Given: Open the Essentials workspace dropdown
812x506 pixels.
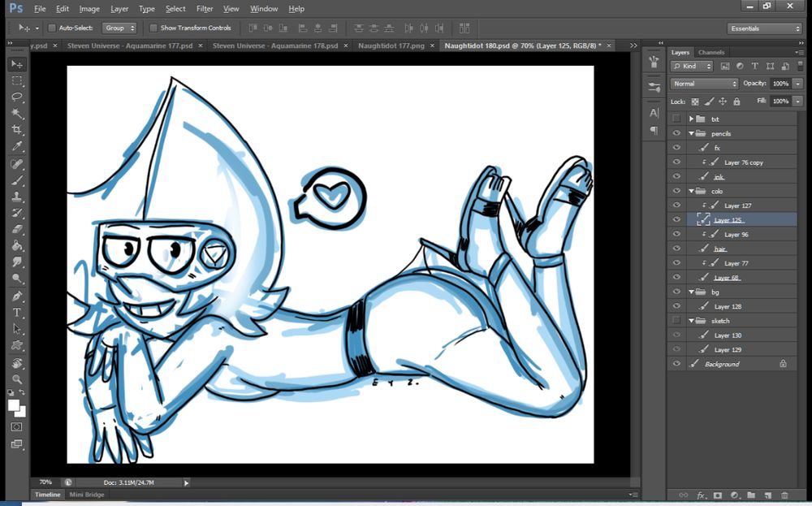Looking at the screenshot, I should pyautogui.click(x=764, y=28).
